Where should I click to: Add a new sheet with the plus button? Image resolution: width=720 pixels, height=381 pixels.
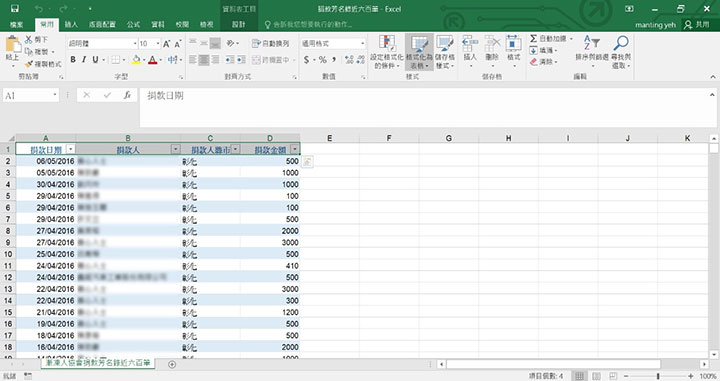click(x=172, y=364)
